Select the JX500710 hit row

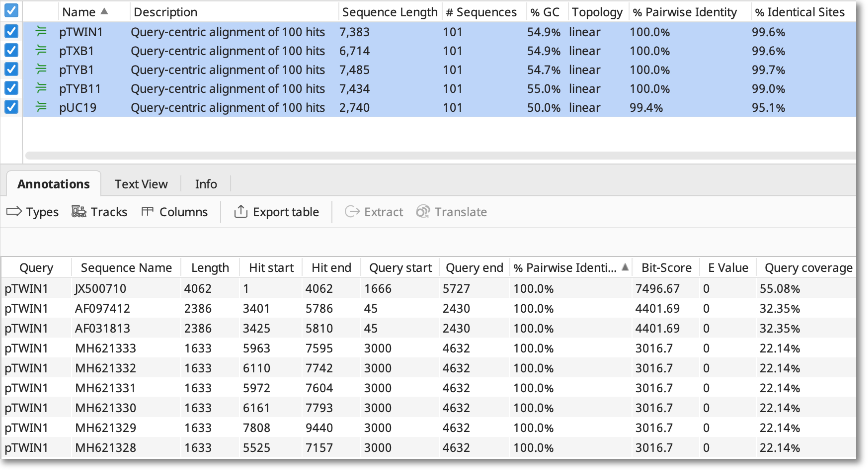(429, 289)
